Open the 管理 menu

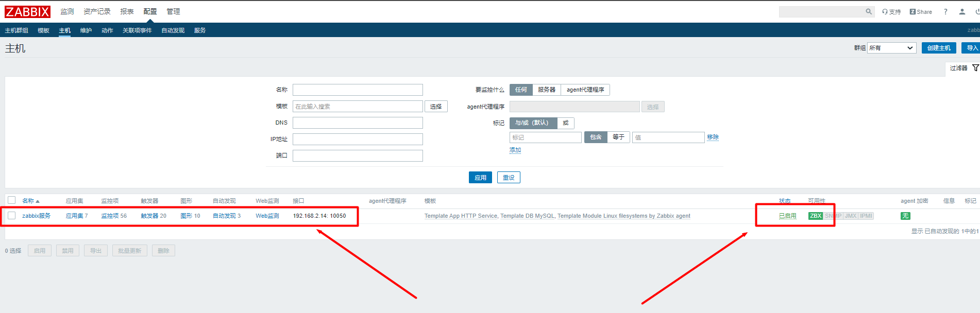[173, 11]
